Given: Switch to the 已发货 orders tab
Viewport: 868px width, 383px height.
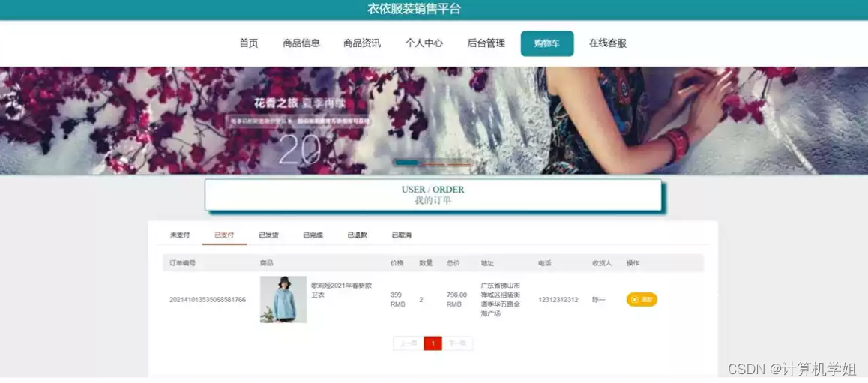Looking at the screenshot, I should tap(268, 235).
